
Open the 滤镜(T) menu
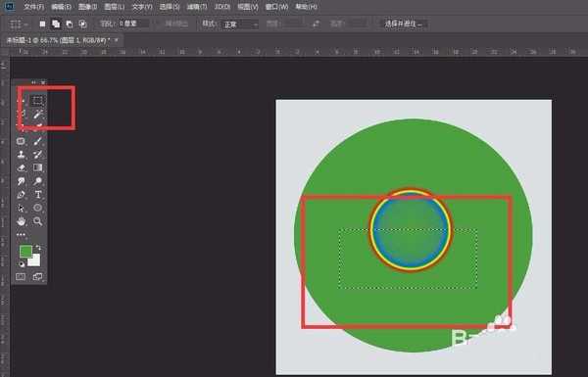tap(197, 7)
